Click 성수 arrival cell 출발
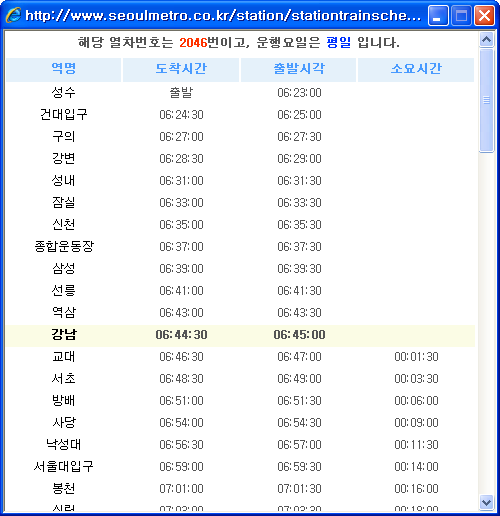This screenshot has height=516, width=500. (x=181, y=92)
